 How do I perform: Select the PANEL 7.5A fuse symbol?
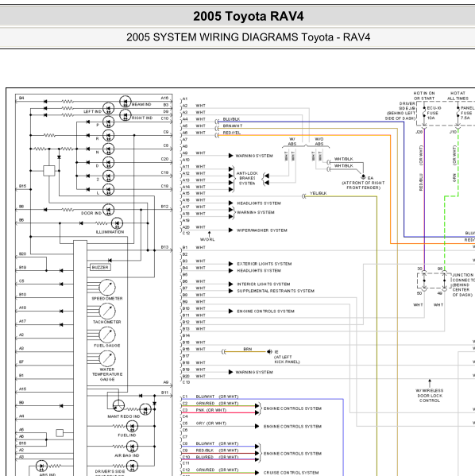click(458, 113)
